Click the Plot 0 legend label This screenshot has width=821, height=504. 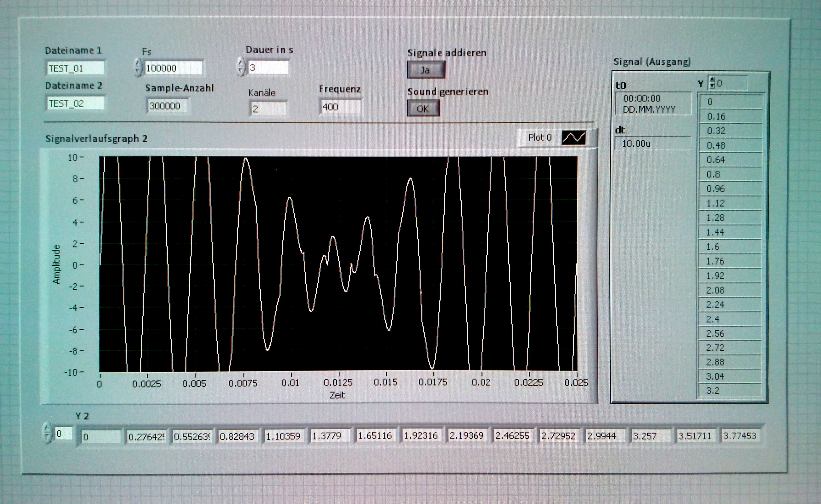(x=539, y=137)
